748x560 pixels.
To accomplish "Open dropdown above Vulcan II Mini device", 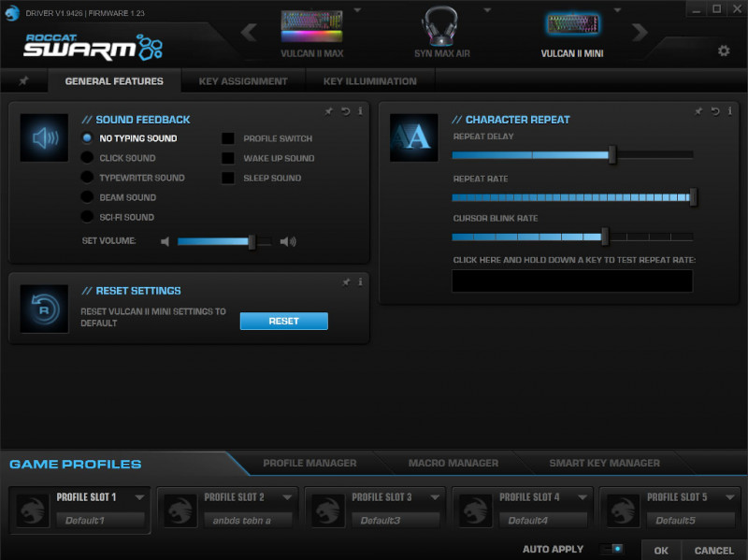I will (x=617, y=10).
